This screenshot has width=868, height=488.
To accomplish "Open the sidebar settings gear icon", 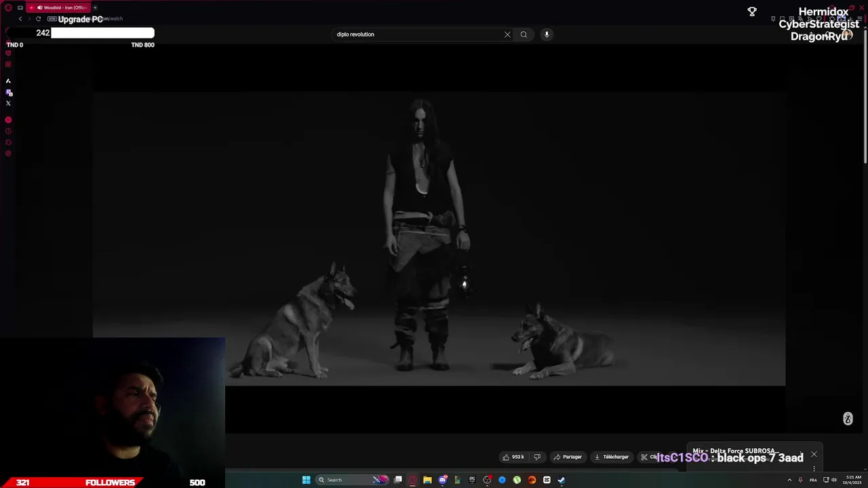I will pyautogui.click(x=8, y=154).
